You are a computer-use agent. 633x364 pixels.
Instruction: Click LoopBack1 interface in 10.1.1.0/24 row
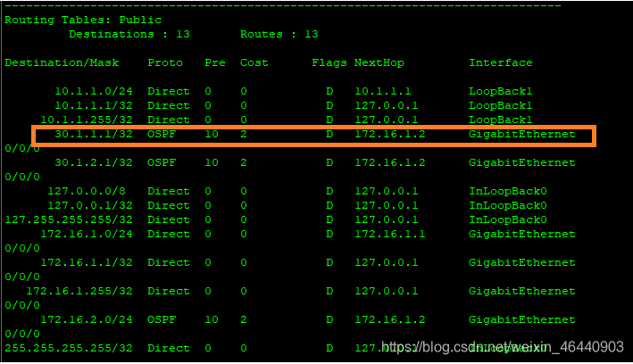(501, 91)
